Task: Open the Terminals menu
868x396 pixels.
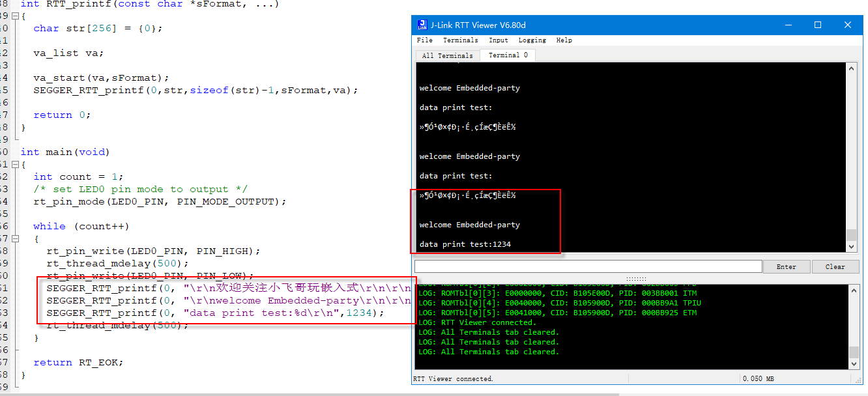Action: (x=460, y=40)
